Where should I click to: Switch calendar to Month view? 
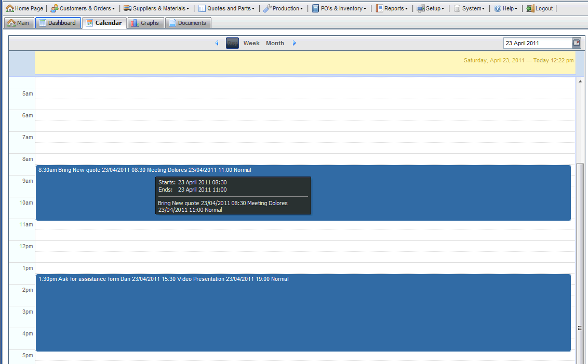click(x=275, y=43)
